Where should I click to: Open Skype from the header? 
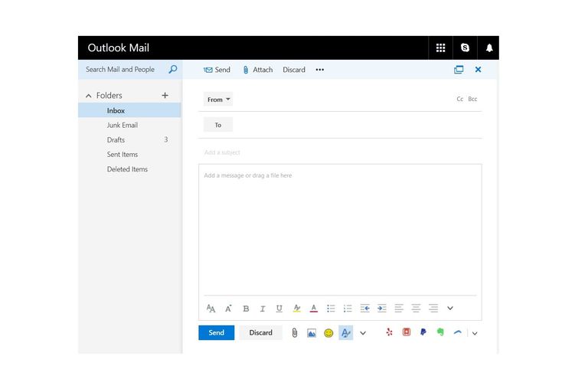tap(465, 47)
